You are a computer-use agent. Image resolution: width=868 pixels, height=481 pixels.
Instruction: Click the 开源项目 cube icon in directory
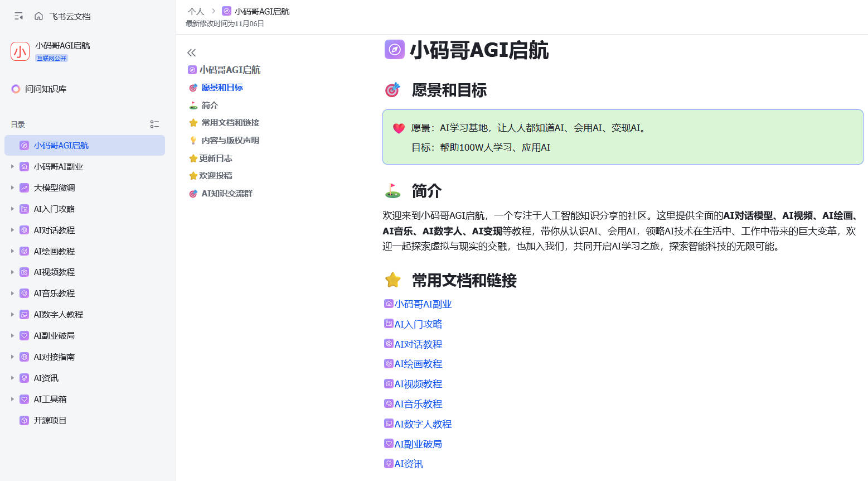[24, 420]
